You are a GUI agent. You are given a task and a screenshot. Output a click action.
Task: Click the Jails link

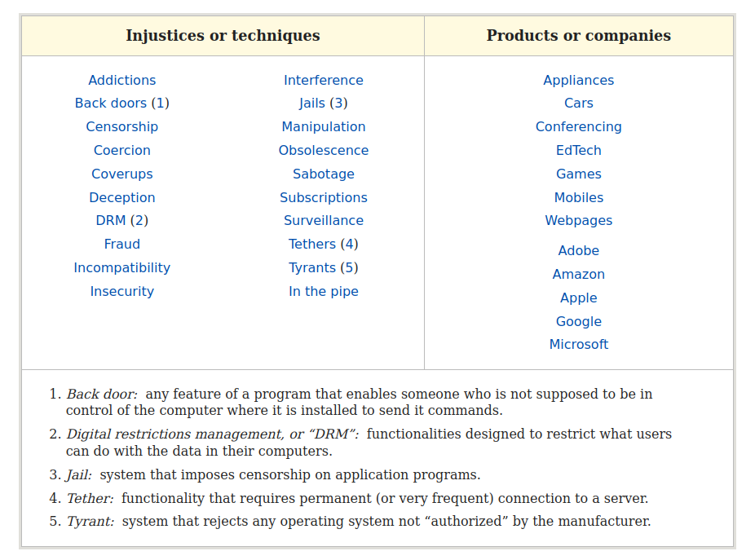(x=312, y=103)
